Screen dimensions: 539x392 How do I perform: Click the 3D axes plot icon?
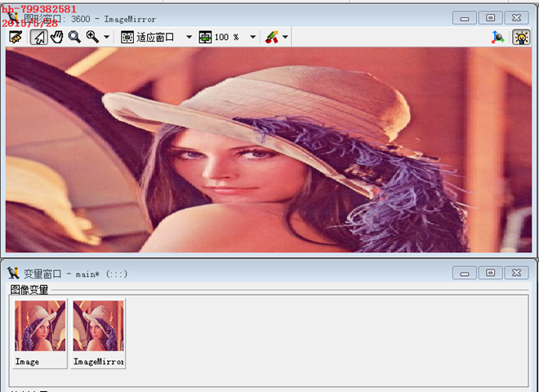[x=497, y=37]
